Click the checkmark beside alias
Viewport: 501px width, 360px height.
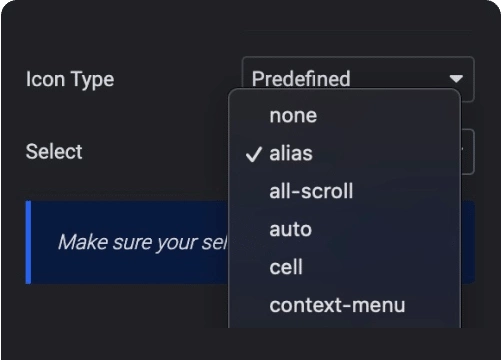253,154
